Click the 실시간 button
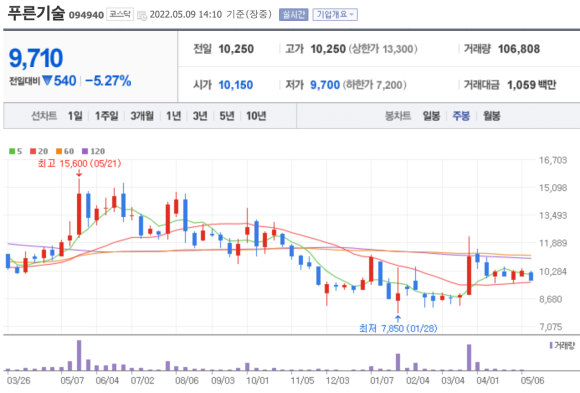Image resolution: width=580 pixels, height=393 pixels. pyautogui.click(x=293, y=14)
